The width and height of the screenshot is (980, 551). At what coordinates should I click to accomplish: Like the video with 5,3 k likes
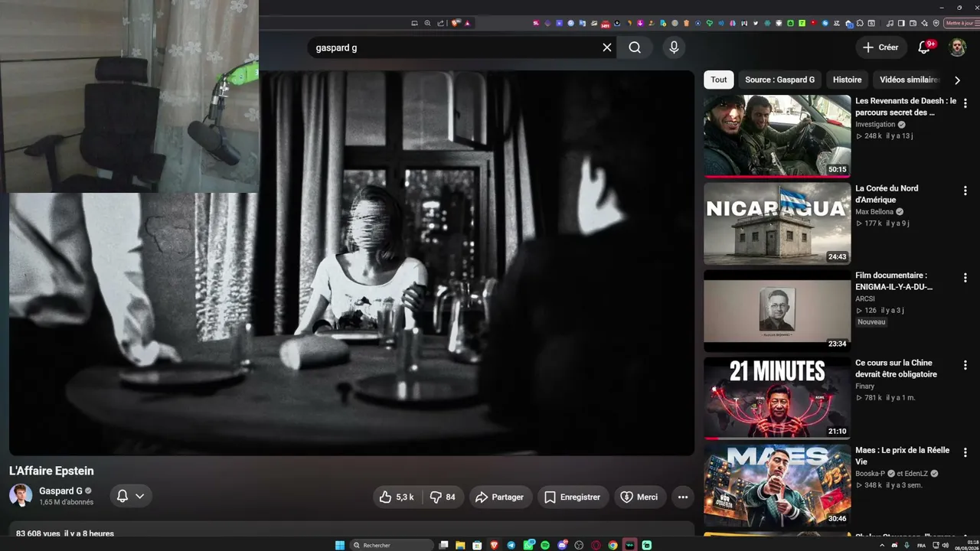[x=397, y=497]
